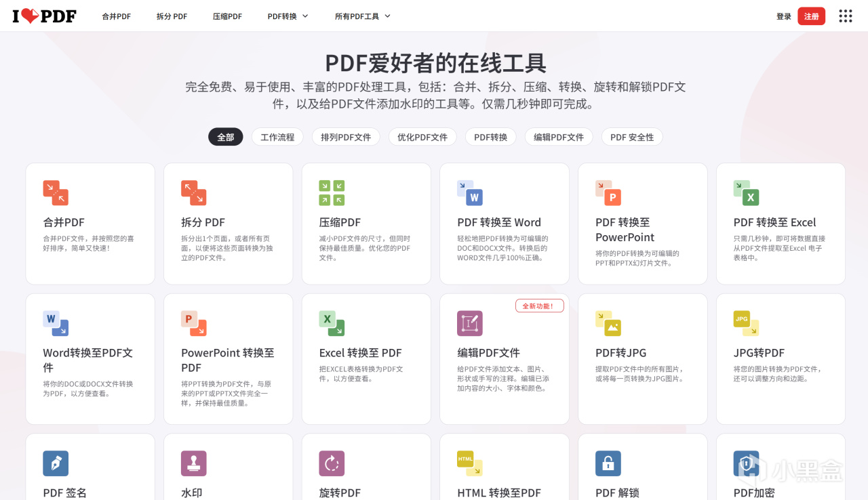The width and height of the screenshot is (868, 500).
Task: Open the apps grid menu icon
Action: (845, 16)
